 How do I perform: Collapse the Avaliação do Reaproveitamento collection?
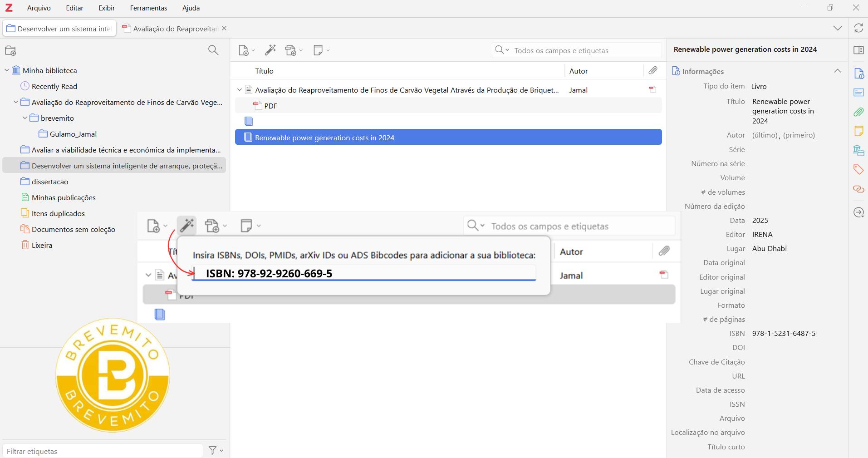click(x=16, y=102)
